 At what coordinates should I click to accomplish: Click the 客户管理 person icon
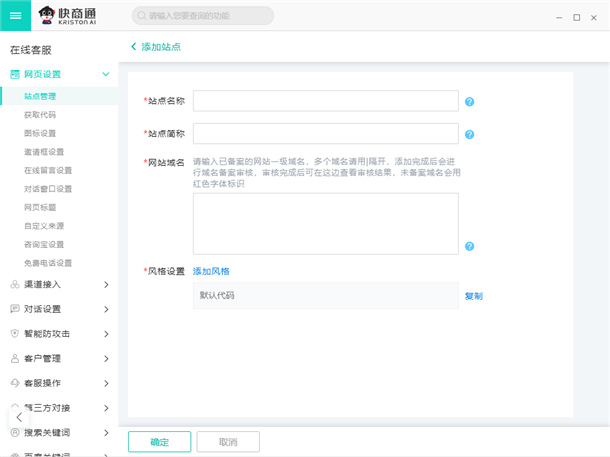[x=14, y=358]
